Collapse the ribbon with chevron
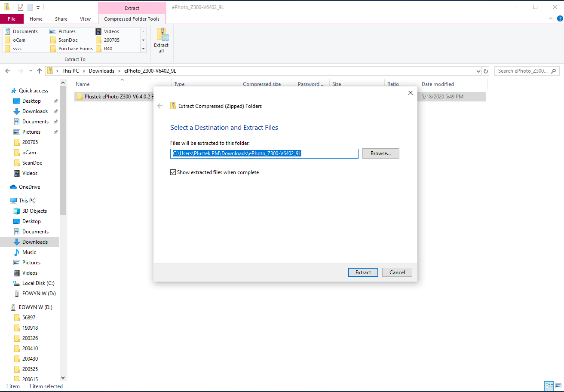Viewport: 564px width, 392px height. coord(551,19)
